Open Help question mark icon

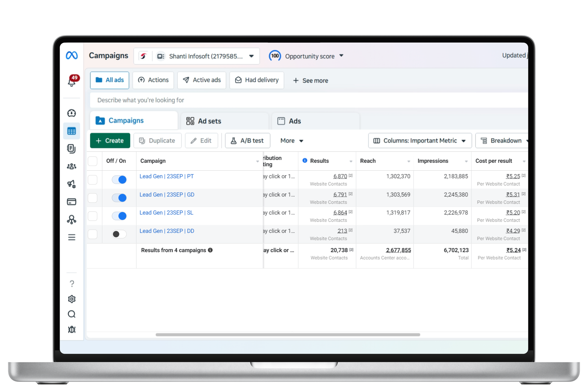[72, 284]
